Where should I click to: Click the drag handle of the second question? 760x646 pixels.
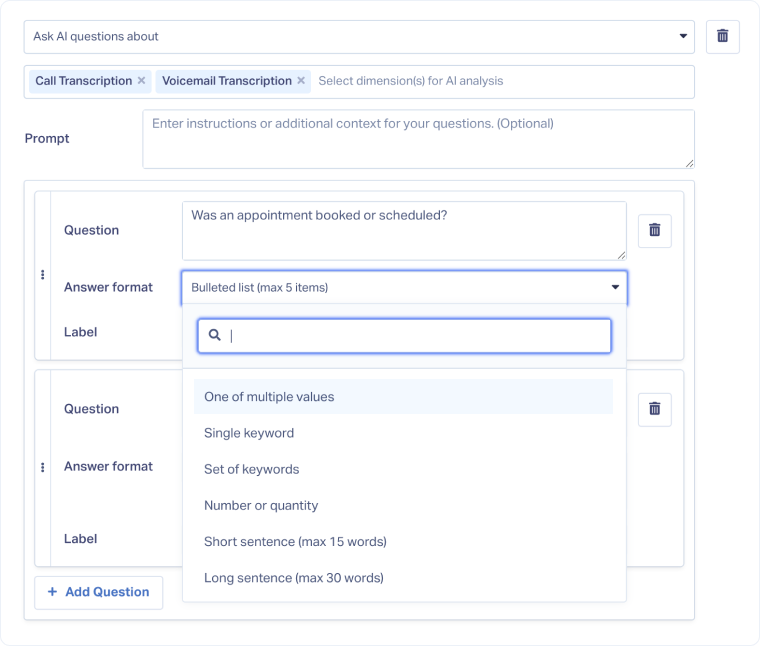tap(42, 467)
